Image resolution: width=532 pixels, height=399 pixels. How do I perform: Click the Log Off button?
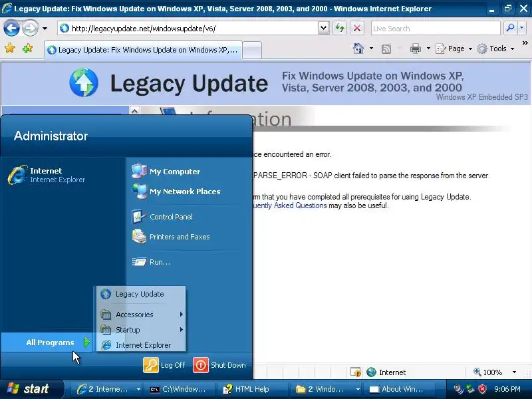pos(164,365)
